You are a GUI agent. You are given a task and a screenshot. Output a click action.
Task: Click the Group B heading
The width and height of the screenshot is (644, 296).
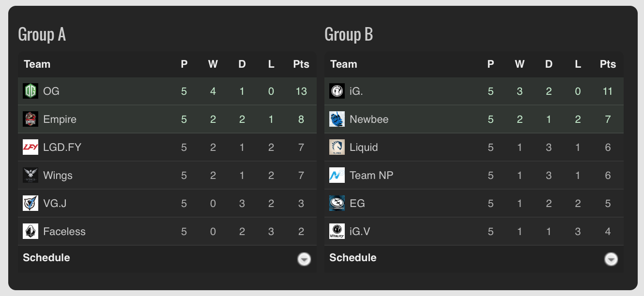(349, 35)
